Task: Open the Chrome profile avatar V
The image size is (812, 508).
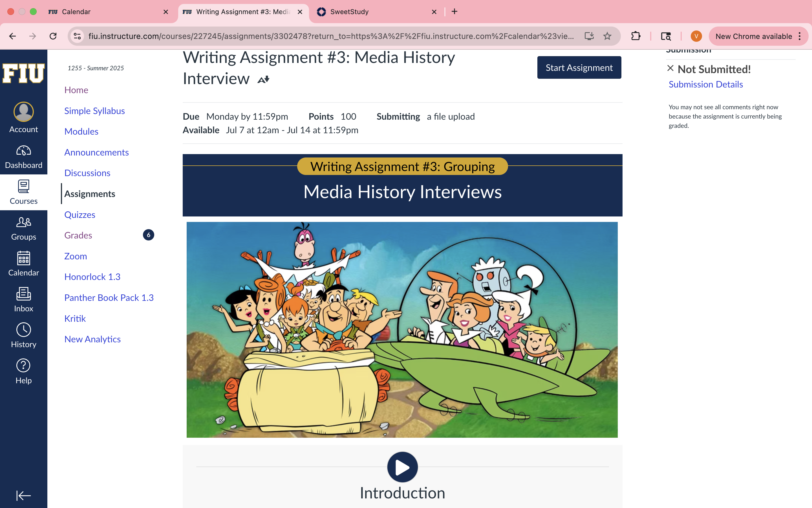Action: [696, 36]
